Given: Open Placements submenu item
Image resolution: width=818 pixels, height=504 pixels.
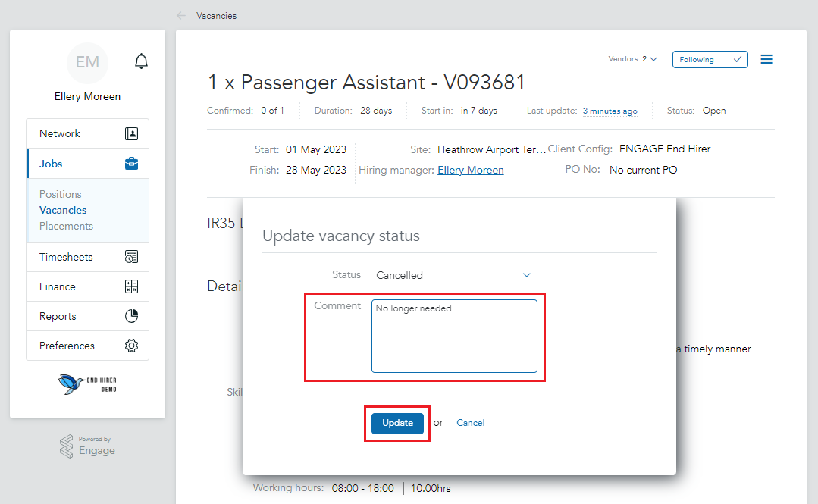Looking at the screenshot, I should click(x=66, y=226).
